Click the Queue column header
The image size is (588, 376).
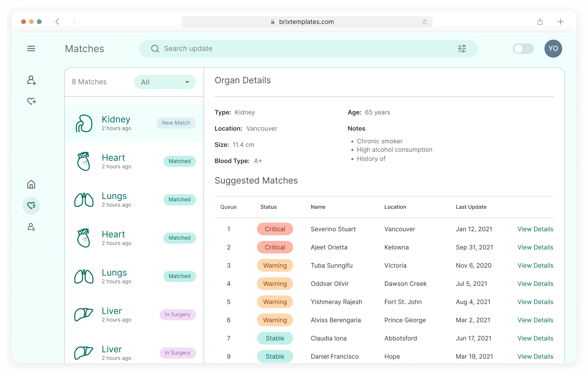click(228, 207)
